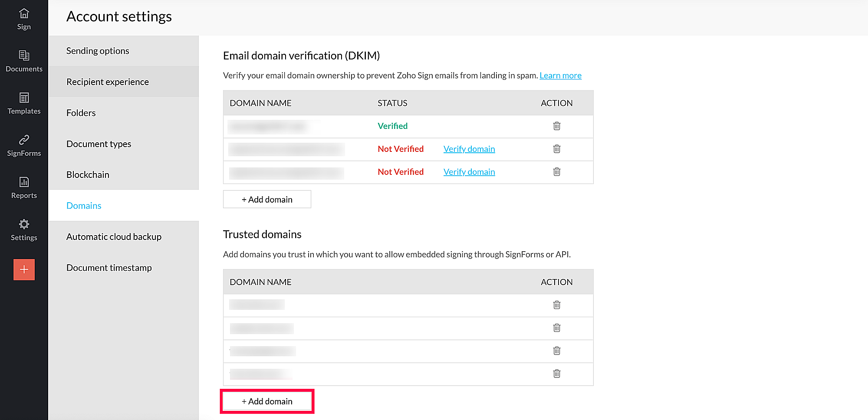Open Recipient experience settings
The width and height of the screenshot is (868, 420).
pos(107,82)
